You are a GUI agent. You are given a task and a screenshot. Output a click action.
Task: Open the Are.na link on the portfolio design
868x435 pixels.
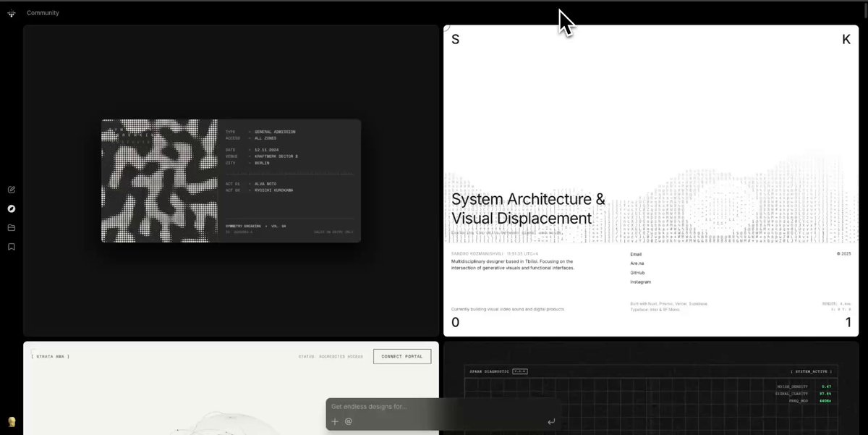click(x=637, y=263)
